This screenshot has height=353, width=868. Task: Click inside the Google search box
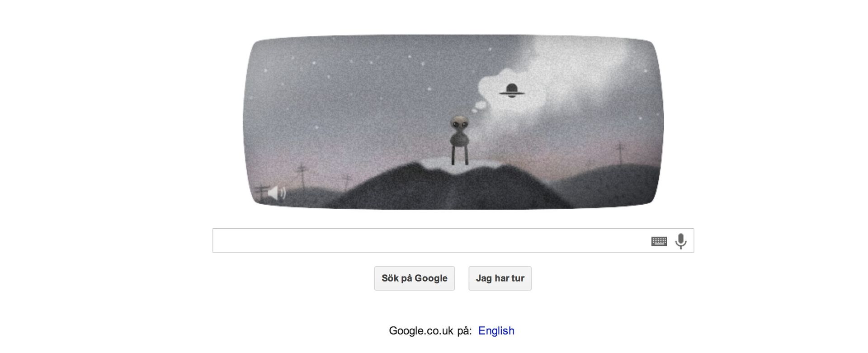453,241
